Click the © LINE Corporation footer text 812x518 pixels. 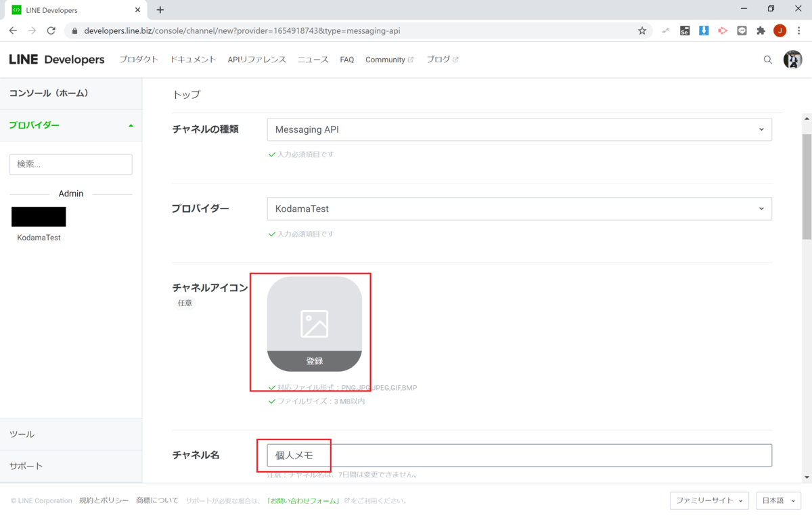click(41, 500)
